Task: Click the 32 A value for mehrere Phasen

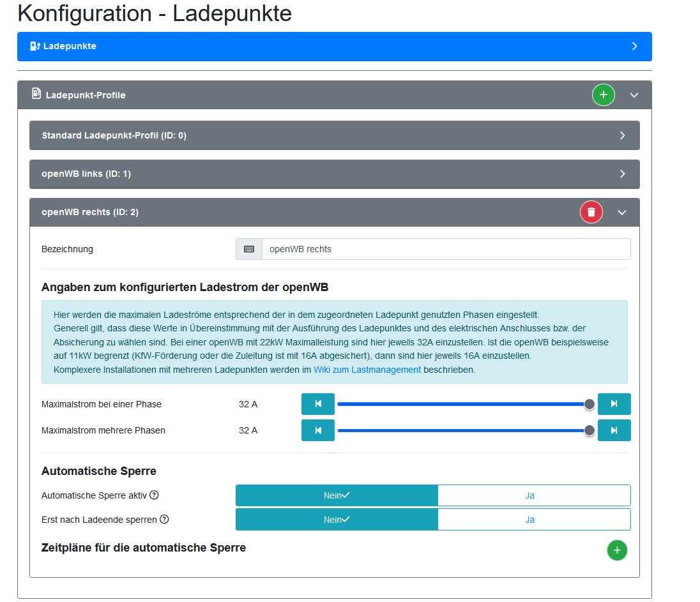Action: [248, 431]
